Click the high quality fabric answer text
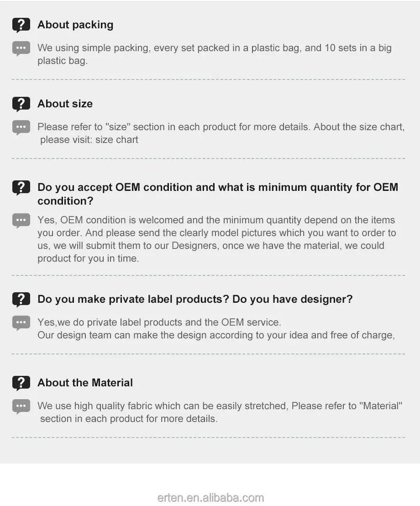Screen dimensions: 420x506 pos(220,412)
